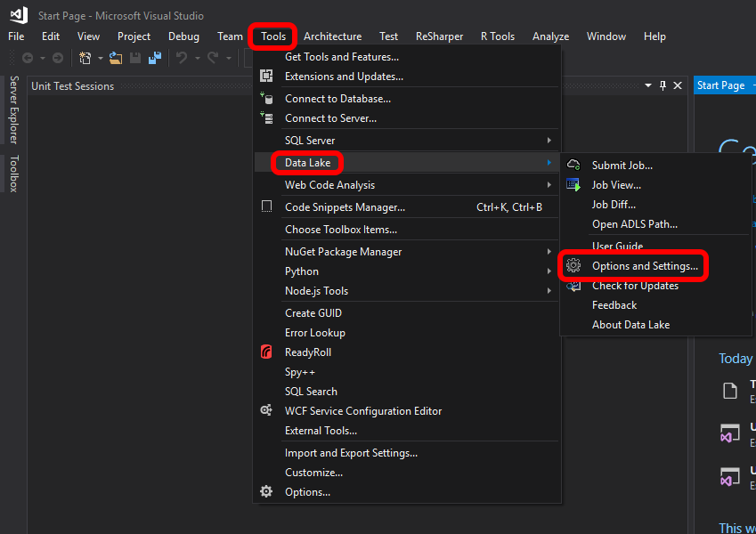Expand the Node.js Tools submenu
The image size is (756, 534).
click(549, 291)
